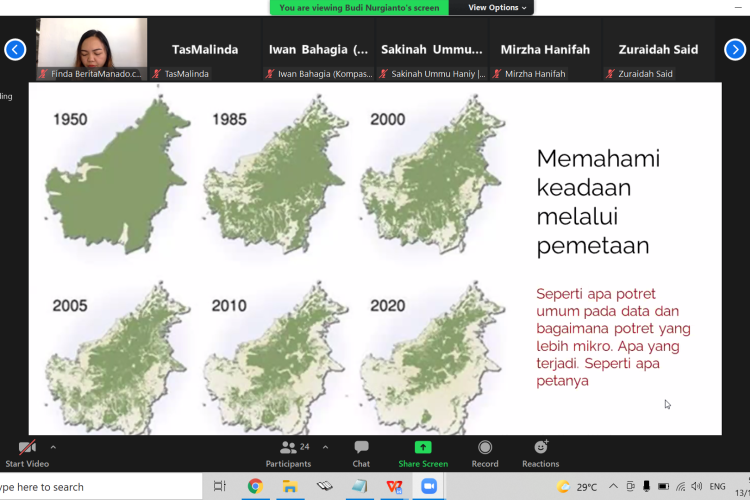Click the Zoom app taskbar icon
The height and width of the screenshot is (500, 750).
[x=429, y=487]
